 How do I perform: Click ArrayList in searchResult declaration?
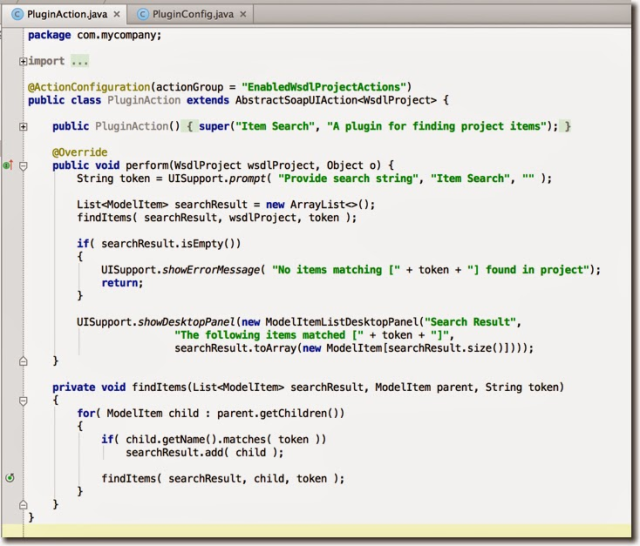(318, 204)
